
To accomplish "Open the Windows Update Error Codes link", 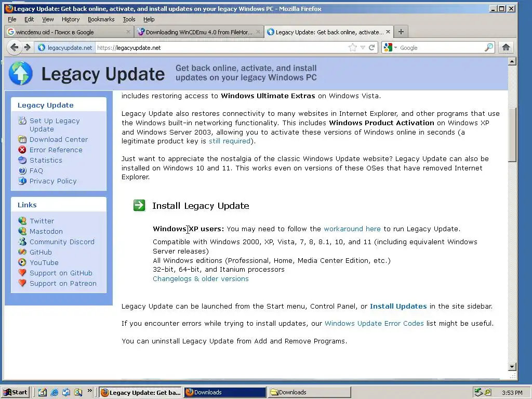I will pyautogui.click(x=374, y=323).
